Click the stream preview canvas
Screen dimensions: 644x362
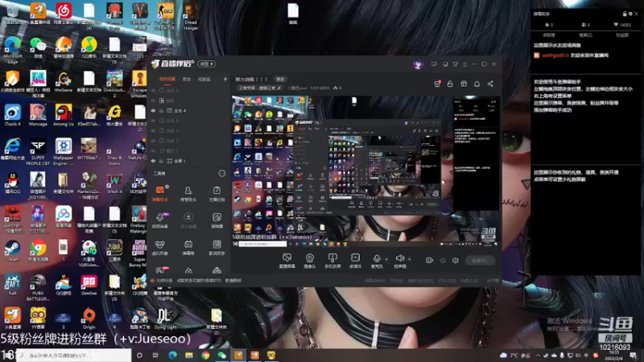(366, 171)
